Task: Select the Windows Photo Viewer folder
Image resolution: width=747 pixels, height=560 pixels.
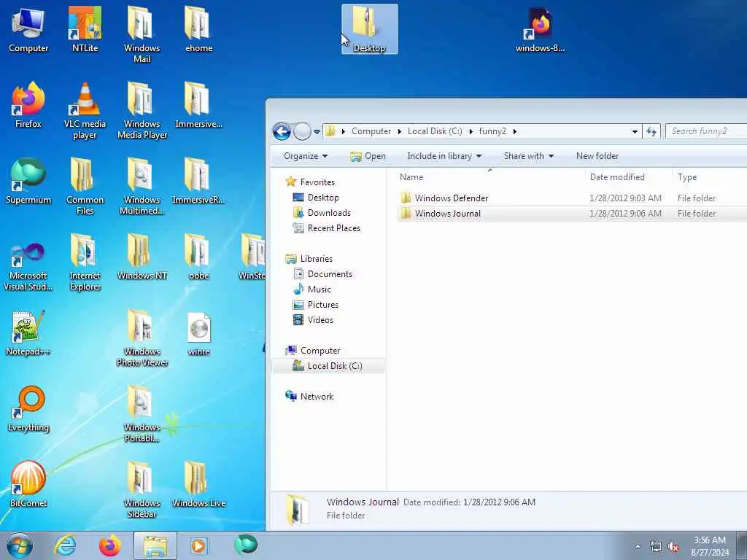Action: (x=142, y=338)
